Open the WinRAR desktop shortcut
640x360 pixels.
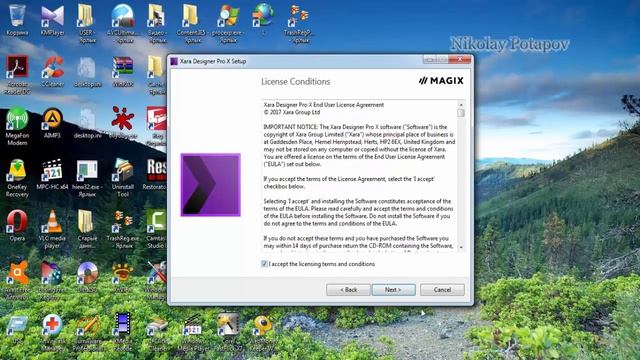click(x=122, y=71)
